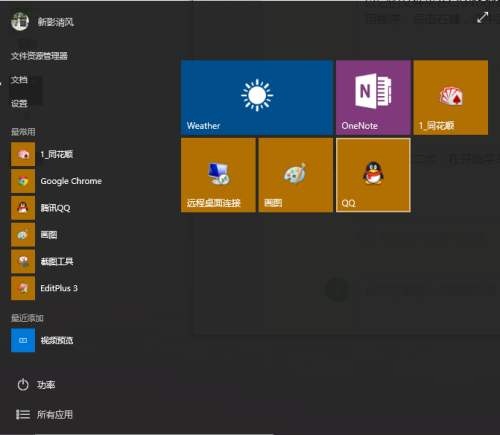Launch the OneNote tile
Image resolution: width=500 pixels, height=435 pixels.
point(373,98)
